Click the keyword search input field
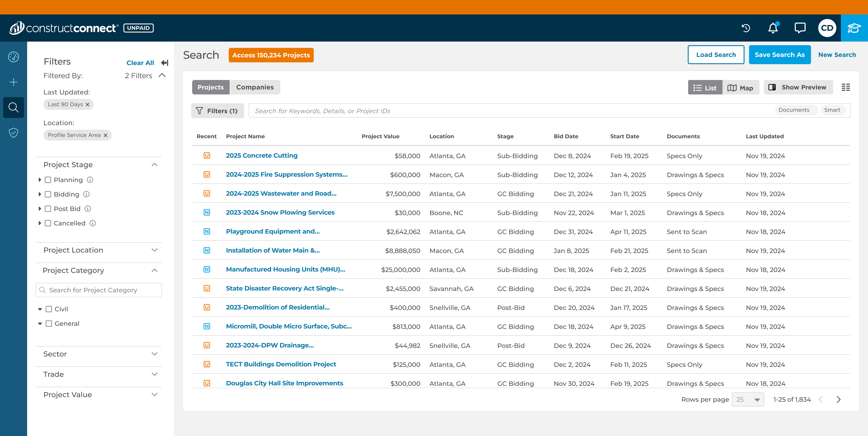The width and height of the screenshot is (868, 436). (x=505, y=111)
